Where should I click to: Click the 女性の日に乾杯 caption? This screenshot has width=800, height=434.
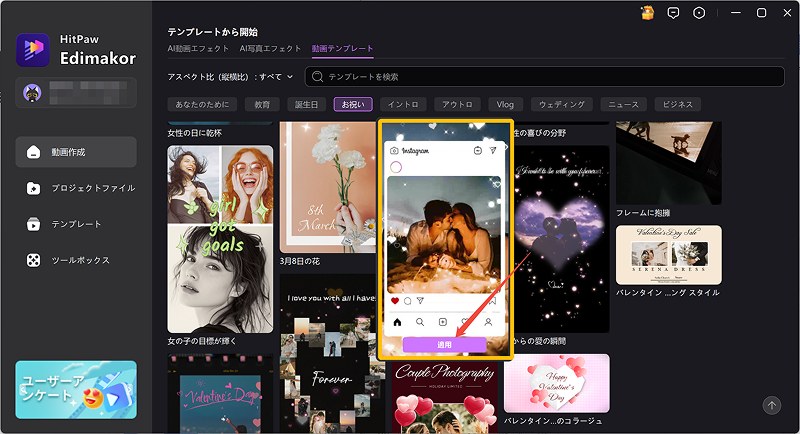[194, 133]
